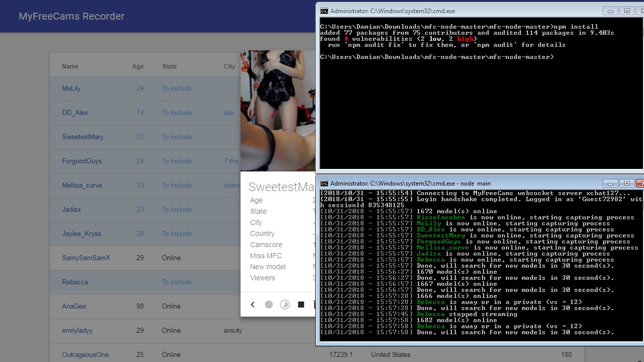The width and height of the screenshot is (644, 362).
Task: Click the popup's SweetestMa title
Action: tap(282, 187)
